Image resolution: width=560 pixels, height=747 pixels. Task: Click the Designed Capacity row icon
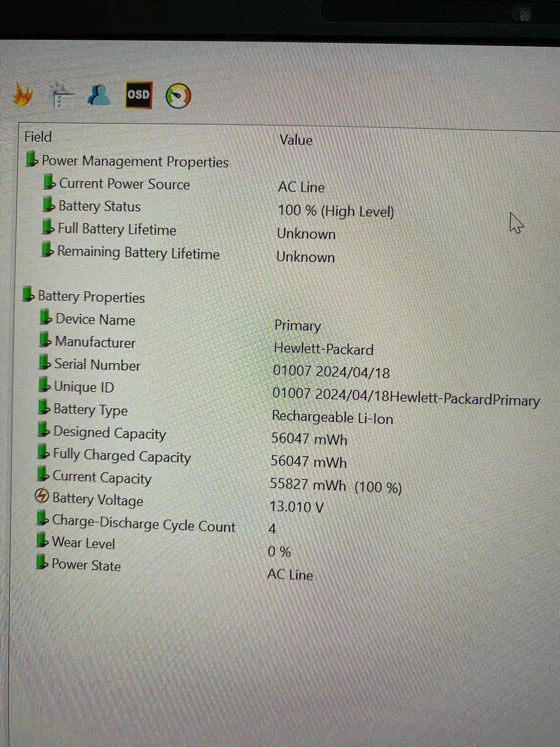[x=43, y=430]
